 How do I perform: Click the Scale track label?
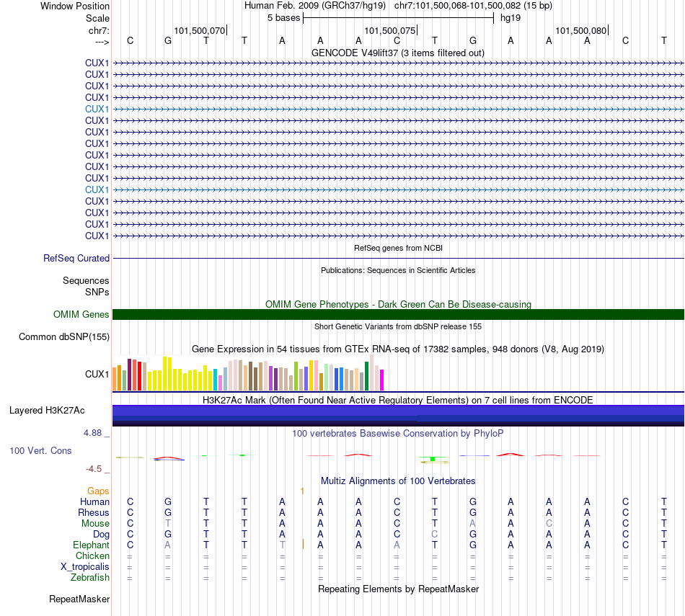pyautogui.click(x=97, y=18)
